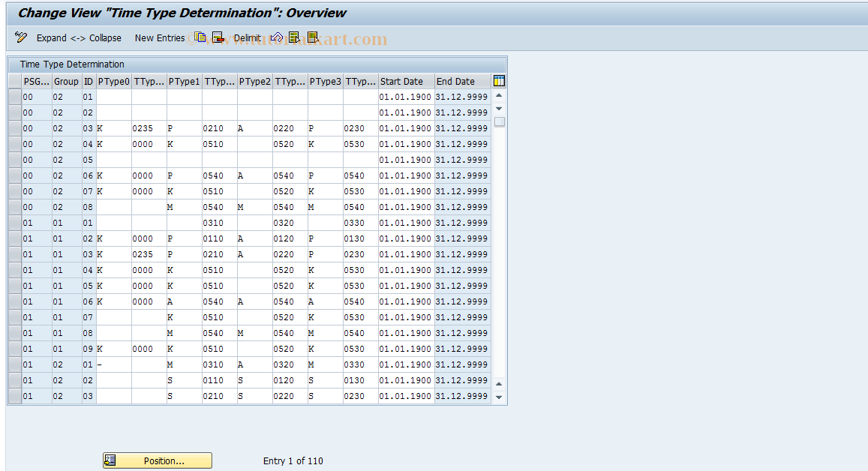This screenshot has width=868, height=471.
Task: Click End Date cell of row 00 02 08
Action: pyautogui.click(x=462, y=207)
